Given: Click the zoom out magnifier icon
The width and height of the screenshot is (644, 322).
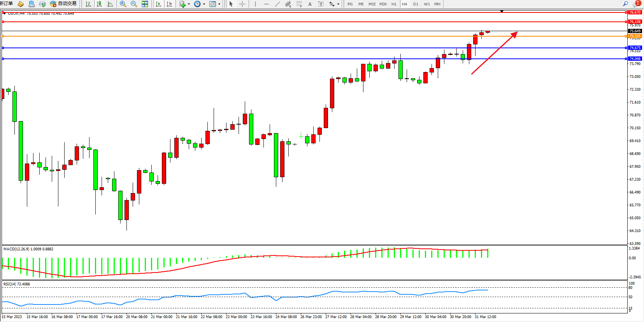Looking at the screenshot, I should 134,4.
